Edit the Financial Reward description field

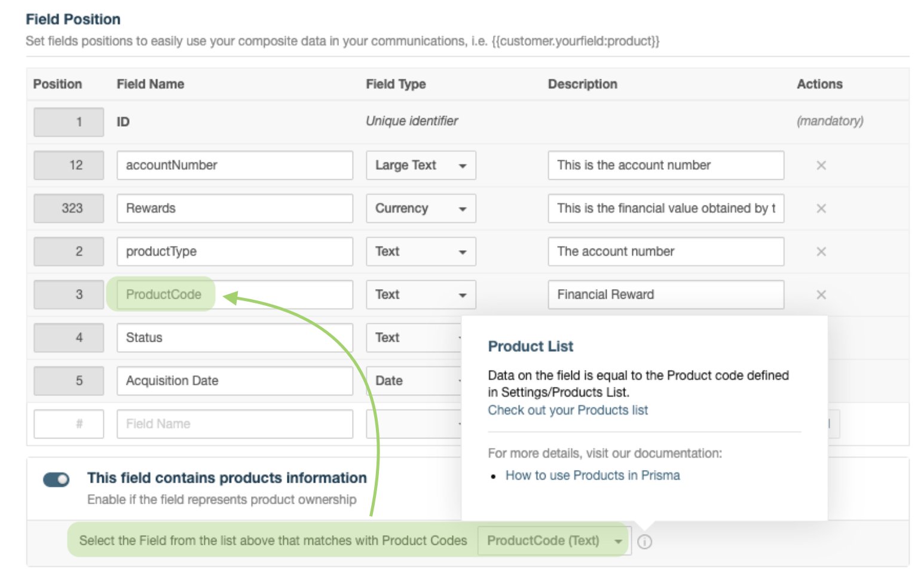665,294
